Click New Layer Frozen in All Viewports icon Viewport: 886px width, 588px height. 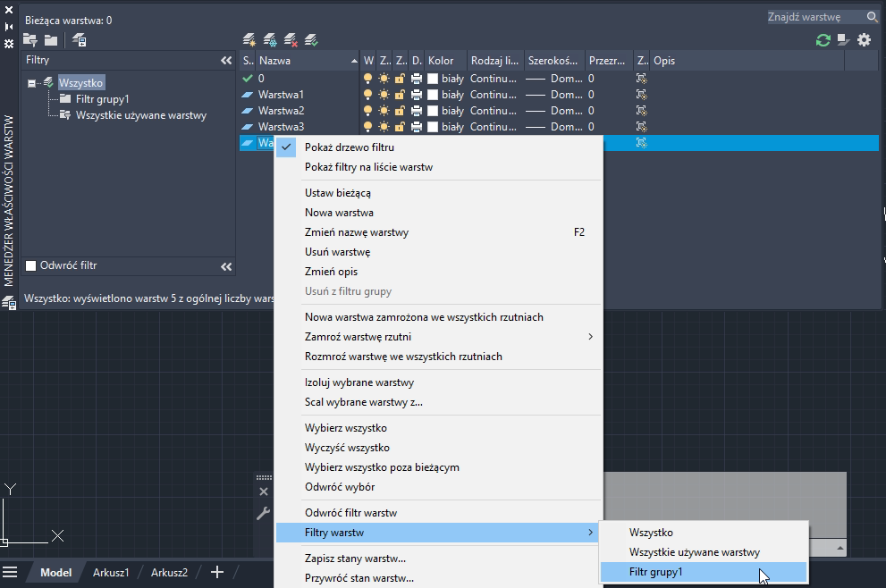(x=270, y=40)
